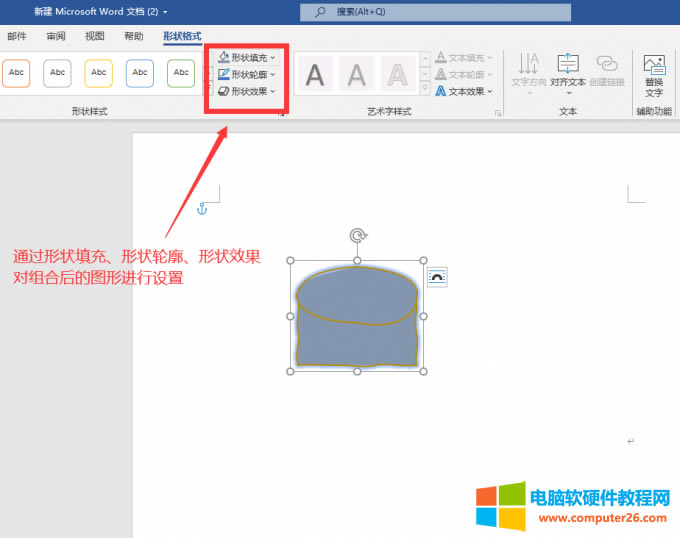Apply the orange-bordered Abc shape style
Viewport: 680px width, 538px height.
pos(16,73)
